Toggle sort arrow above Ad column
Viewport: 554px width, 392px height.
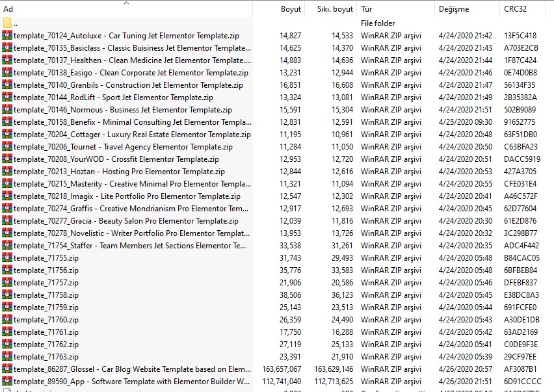[x=126, y=3]
